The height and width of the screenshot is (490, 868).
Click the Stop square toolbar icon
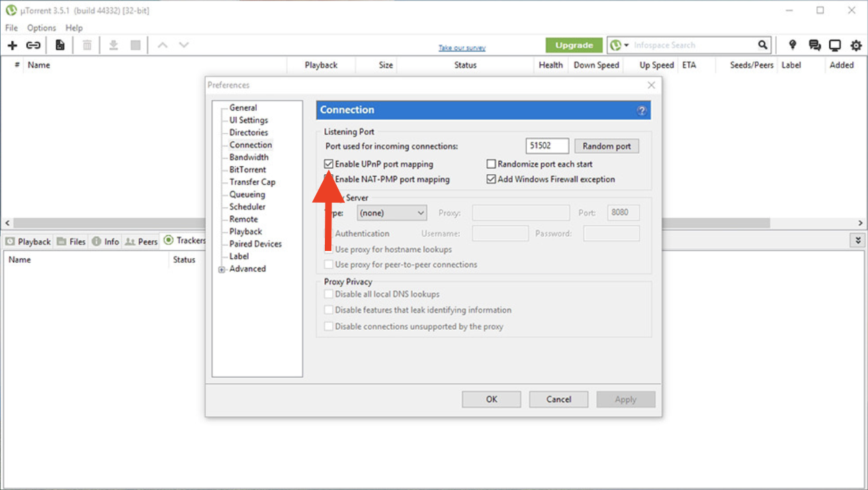pyautogui.click(x=136, y=45)
